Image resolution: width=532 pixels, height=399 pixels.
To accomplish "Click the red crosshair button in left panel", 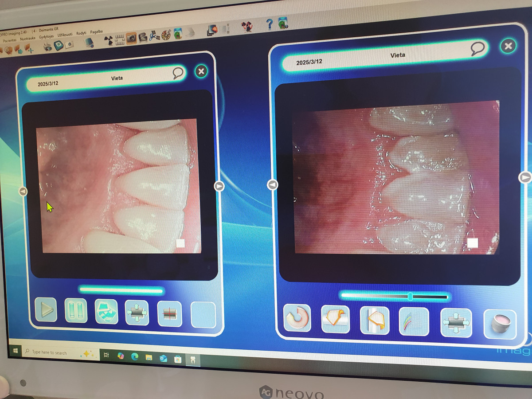I will pyautogui.click(x=170, y=314).
